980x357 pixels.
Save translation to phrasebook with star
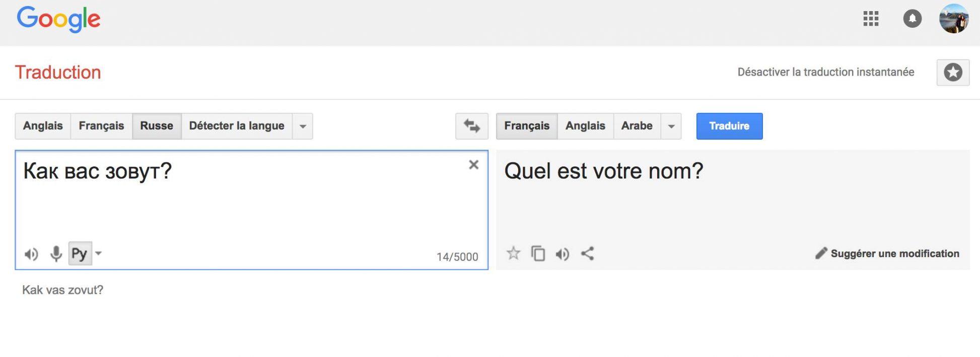click(x=513, y=254)
